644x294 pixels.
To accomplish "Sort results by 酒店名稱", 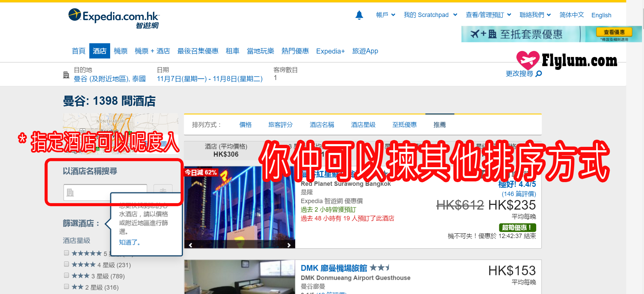I will (322, 125).
